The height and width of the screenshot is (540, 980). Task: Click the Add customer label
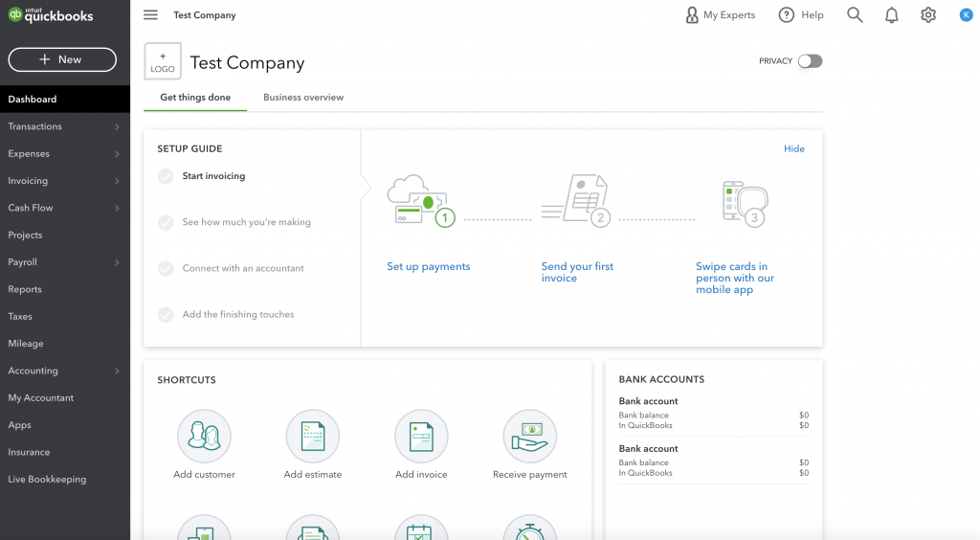click(205, 474)
